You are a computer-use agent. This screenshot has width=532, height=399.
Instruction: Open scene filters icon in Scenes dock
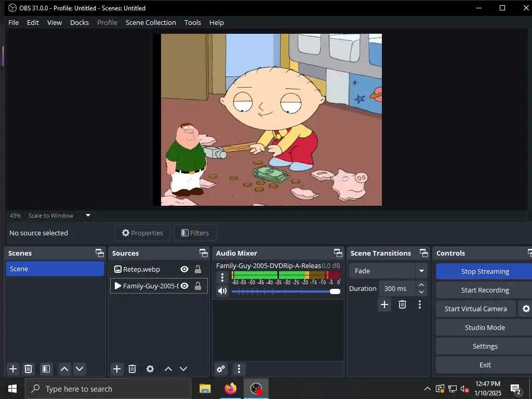[46, 369]
